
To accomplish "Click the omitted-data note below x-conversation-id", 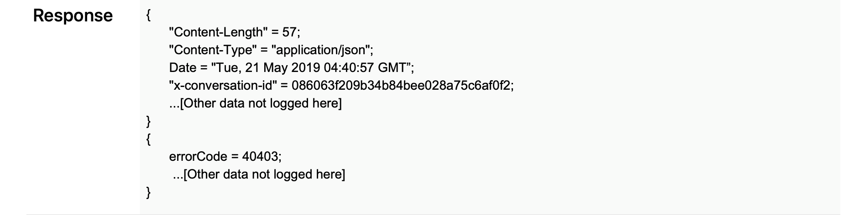I will [255, 103].
